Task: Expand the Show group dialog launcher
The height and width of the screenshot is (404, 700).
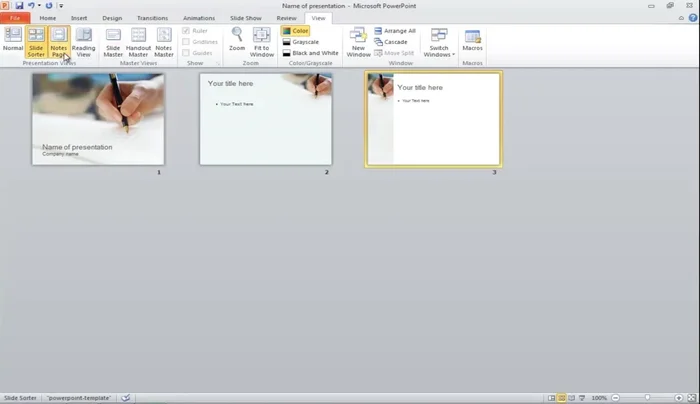Action: [x=218, y=63]
